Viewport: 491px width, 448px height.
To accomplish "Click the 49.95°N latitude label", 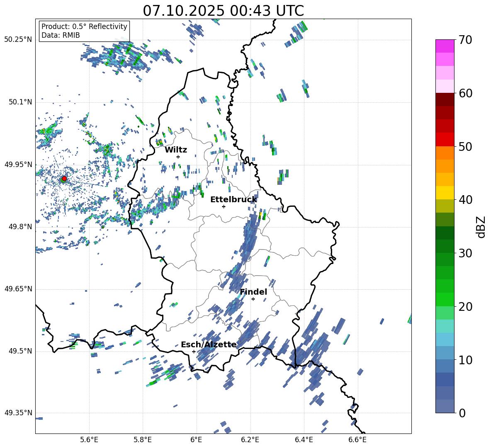I will click(18, 164).
